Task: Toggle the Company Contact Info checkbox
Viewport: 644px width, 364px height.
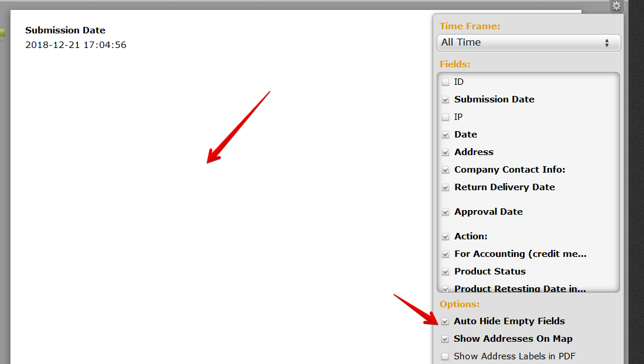Action: click(446, 170)
